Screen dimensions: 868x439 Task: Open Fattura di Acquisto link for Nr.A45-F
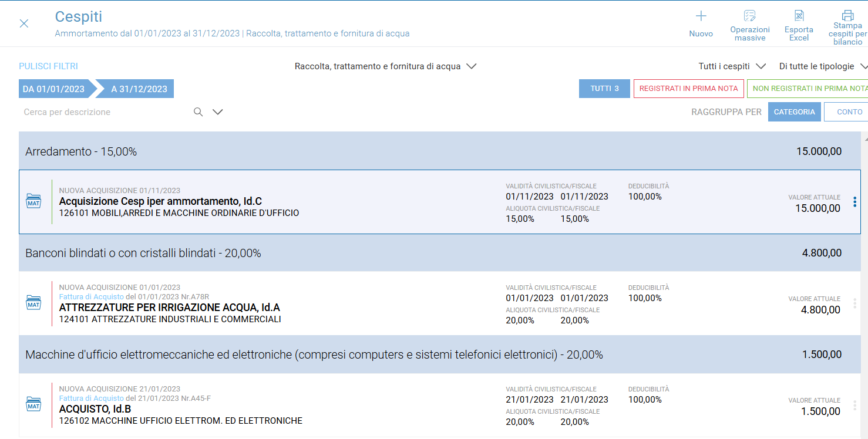(x=92, y=399)
